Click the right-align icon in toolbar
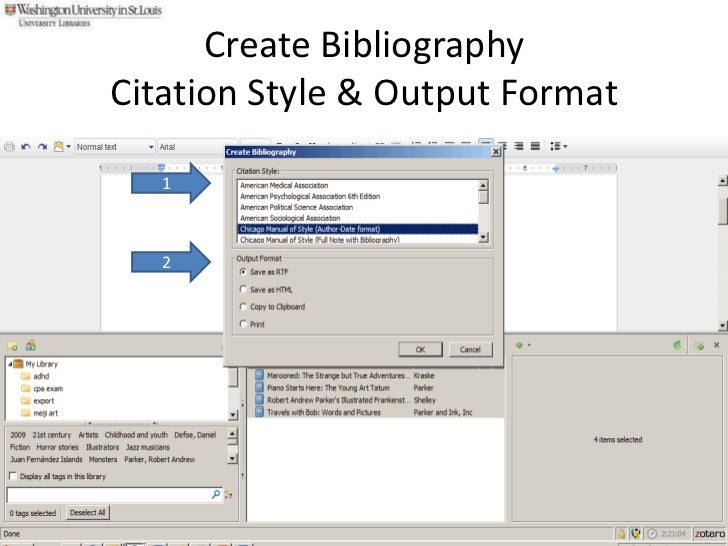728x546 pixels. [519, 146]
